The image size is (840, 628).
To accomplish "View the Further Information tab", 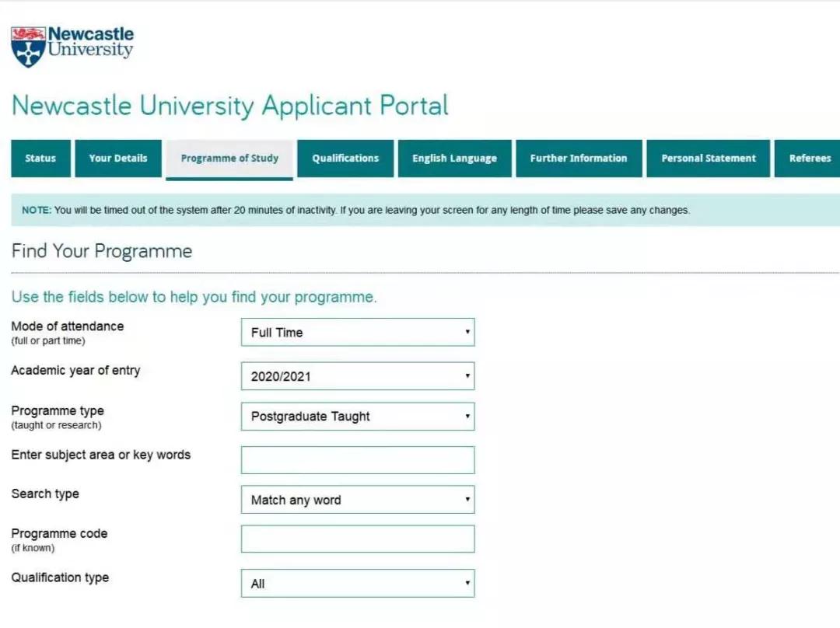I will pos(579,159).
